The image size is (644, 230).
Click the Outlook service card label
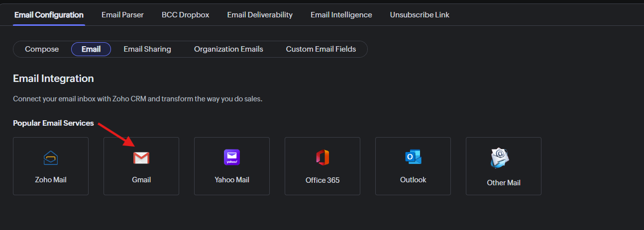(x=413, y=180)
